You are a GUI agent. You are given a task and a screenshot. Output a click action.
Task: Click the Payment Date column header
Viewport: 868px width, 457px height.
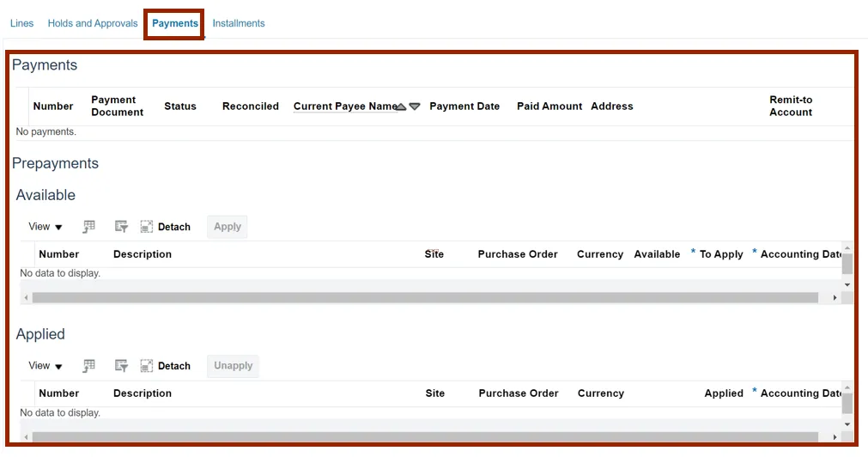(464, 107)
